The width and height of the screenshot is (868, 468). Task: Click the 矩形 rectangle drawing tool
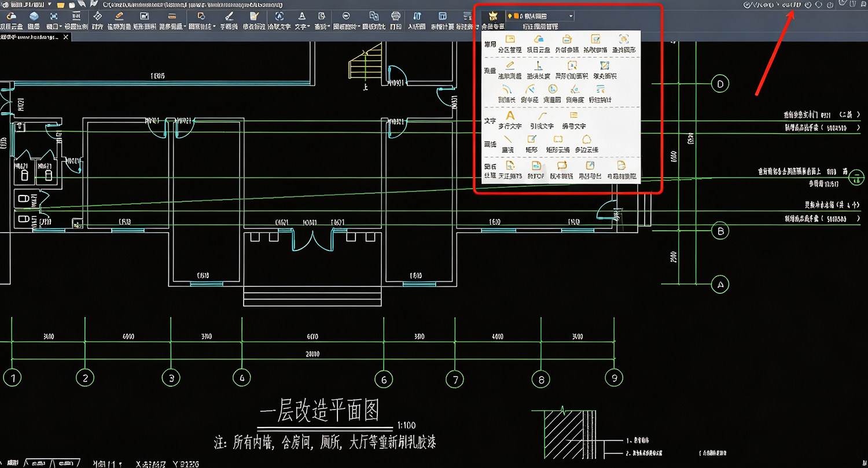(532, 144)
